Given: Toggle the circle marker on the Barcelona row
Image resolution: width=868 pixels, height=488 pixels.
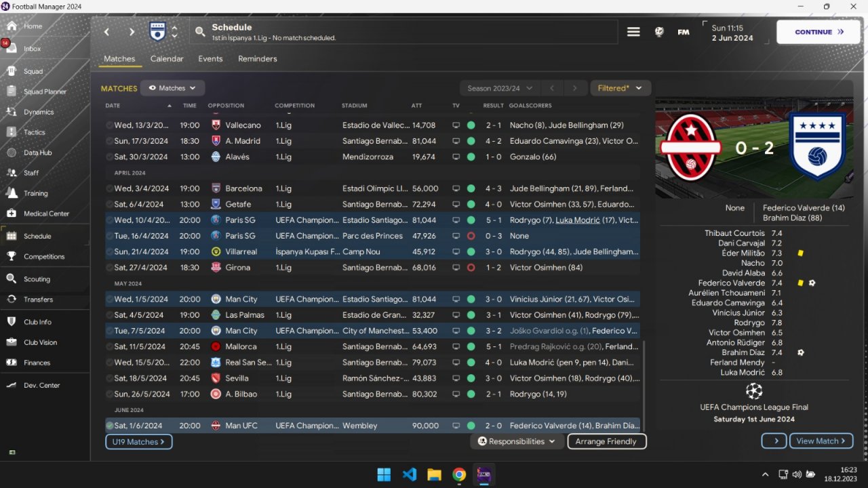Looking at the screenshot, I should pyautogui.click(x=110, y=188).
